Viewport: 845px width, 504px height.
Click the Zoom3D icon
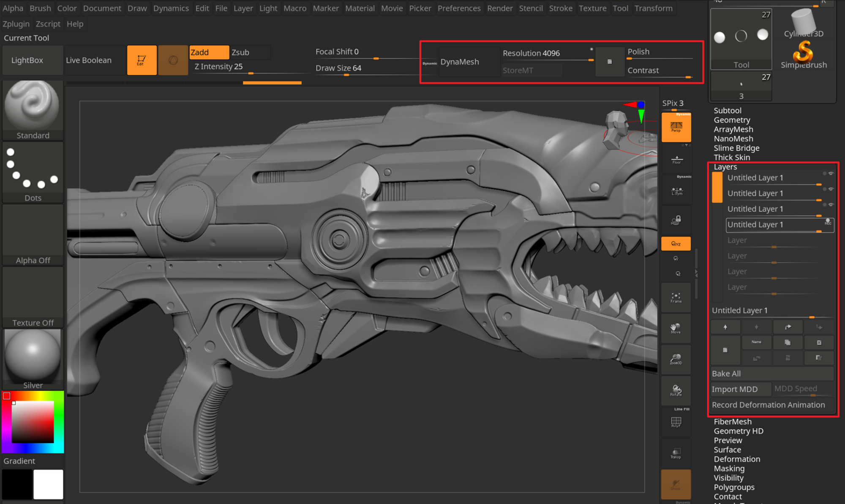point(676,360)
